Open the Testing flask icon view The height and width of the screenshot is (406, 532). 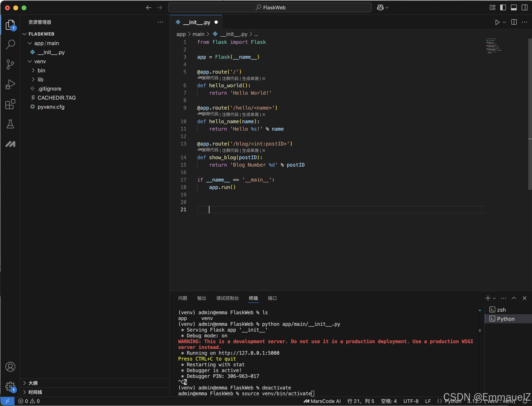10,124
